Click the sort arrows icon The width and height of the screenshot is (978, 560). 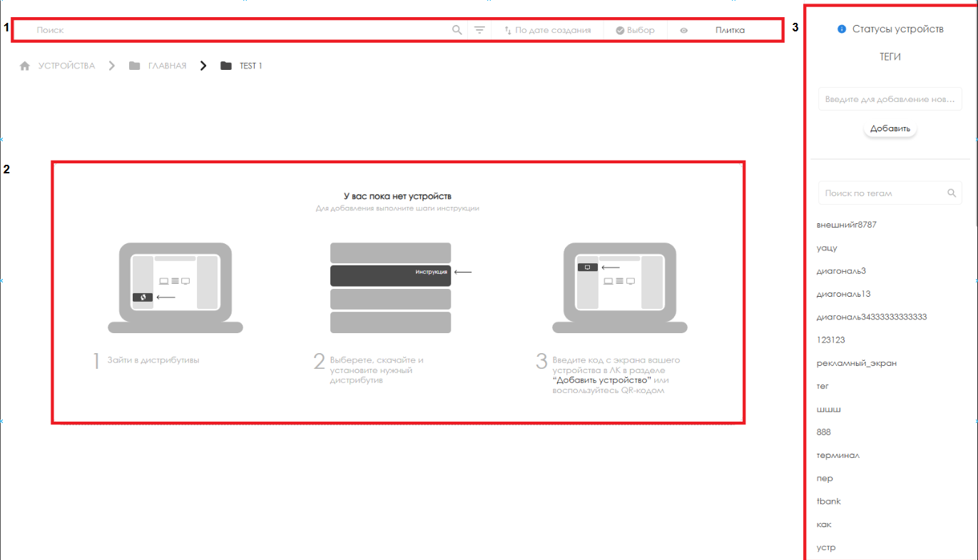508,31
